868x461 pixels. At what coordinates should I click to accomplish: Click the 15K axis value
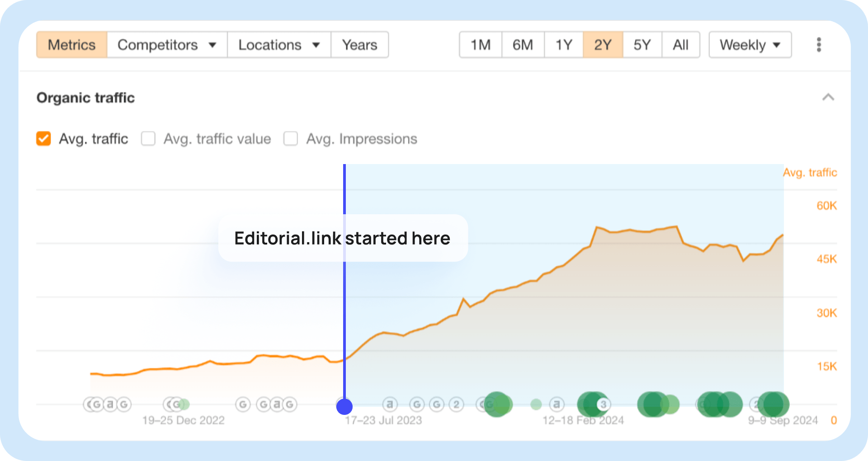point(827,366)
